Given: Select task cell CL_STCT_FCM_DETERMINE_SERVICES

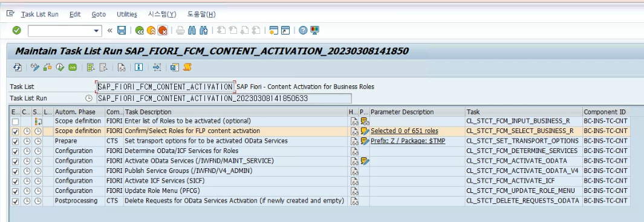Looking at the screenshot, I should [524, 151].
